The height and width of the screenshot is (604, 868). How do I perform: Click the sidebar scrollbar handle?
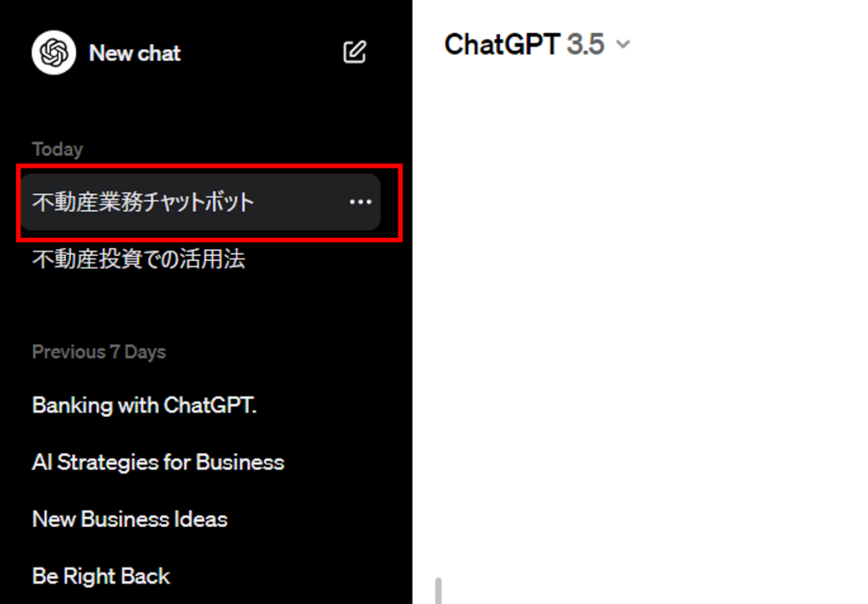[x=438, y=590]
